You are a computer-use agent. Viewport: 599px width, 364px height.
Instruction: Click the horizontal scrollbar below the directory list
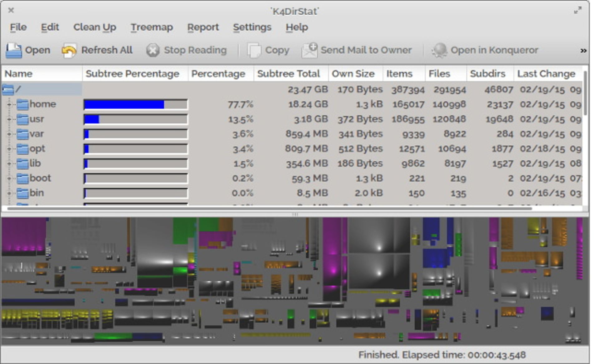coord(270,208)
